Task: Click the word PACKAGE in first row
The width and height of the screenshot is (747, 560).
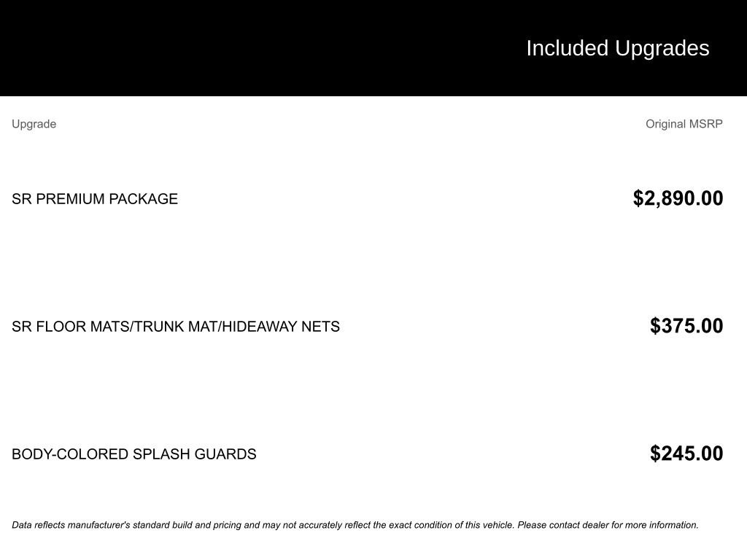Action: tap(144, 198)
